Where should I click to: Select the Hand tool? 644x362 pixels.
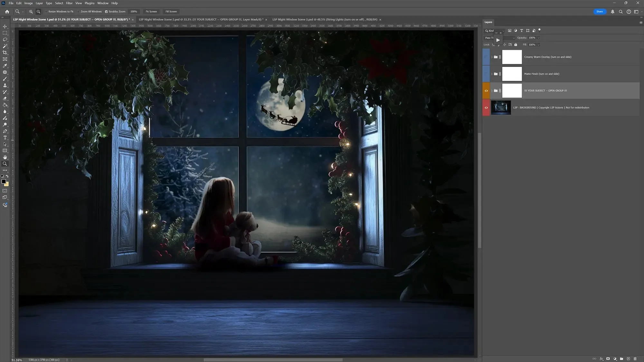[5, 157]
